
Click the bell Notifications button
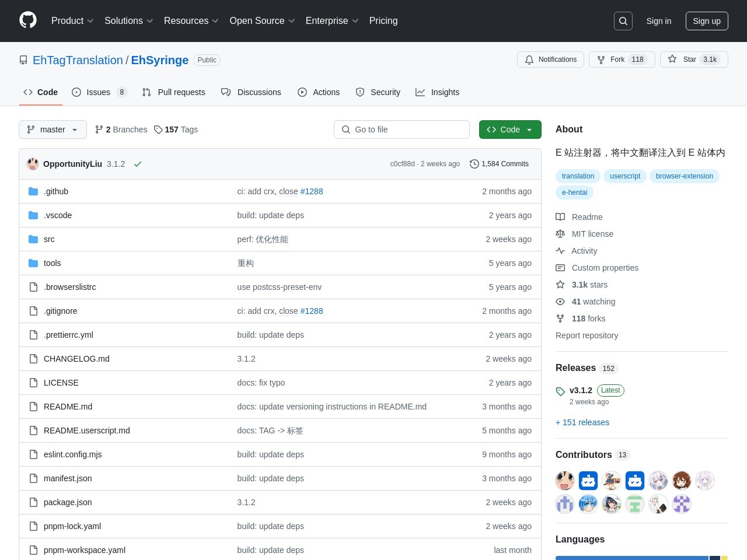550,60
